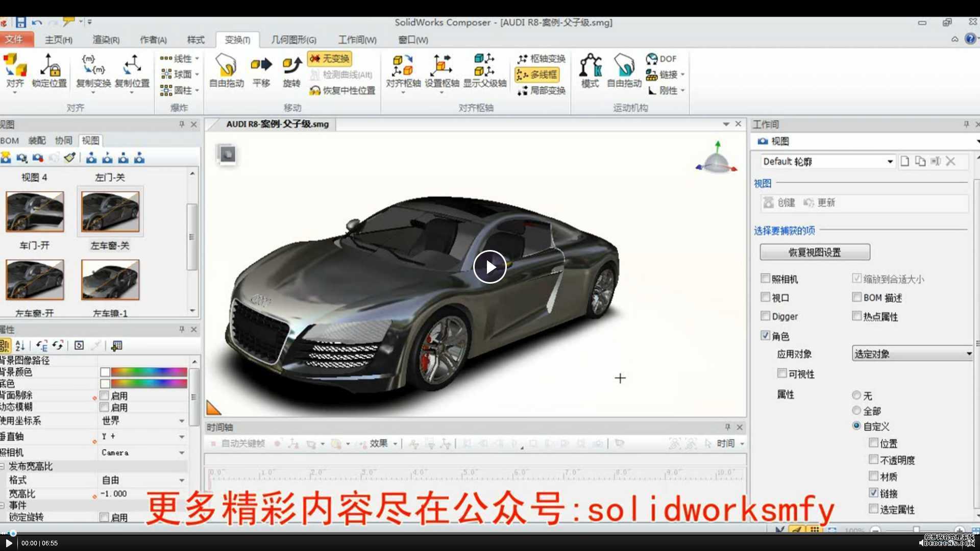Click the view mode cube icon in viewport
980x551 pixels.
tap(227, 154)
